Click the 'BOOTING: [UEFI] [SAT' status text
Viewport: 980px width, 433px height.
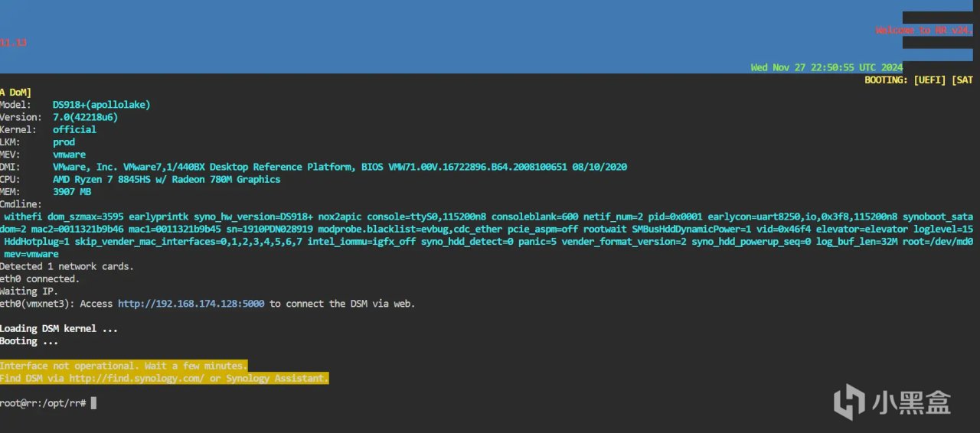919,80
